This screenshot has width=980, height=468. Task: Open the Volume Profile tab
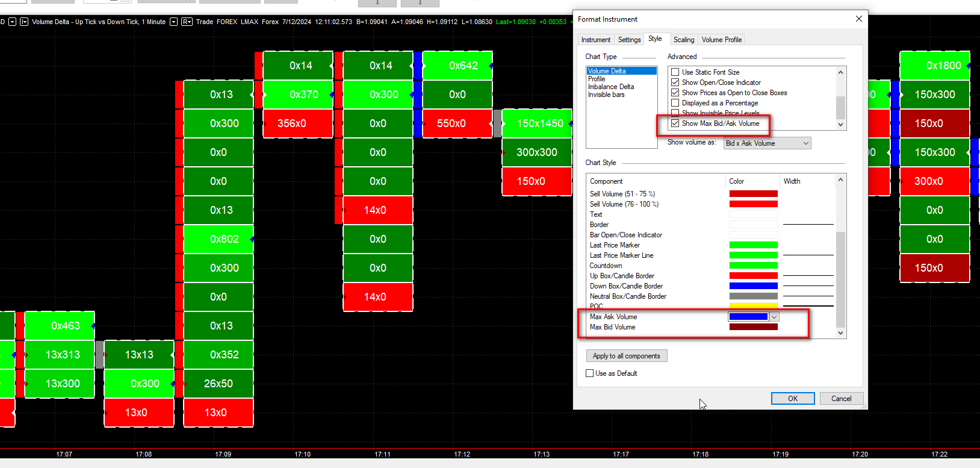(x=721, y=40)
